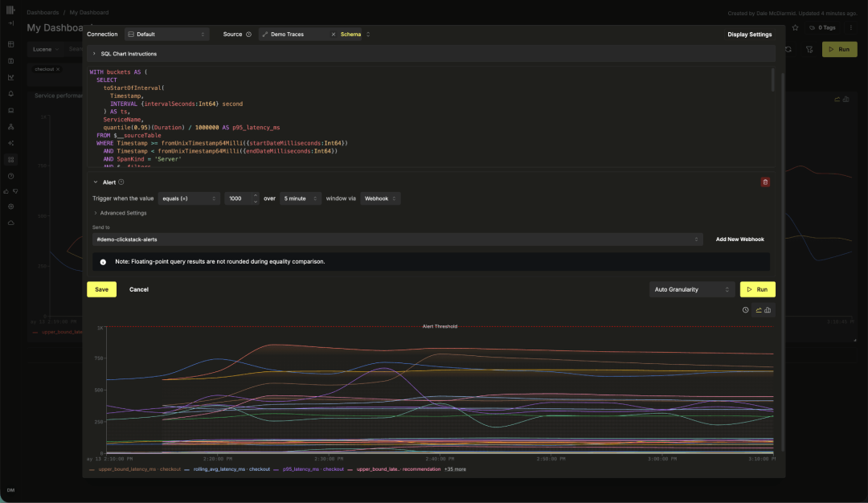Open Display Settings
This screenshot has height=503, width=868.
coord(750,35)
